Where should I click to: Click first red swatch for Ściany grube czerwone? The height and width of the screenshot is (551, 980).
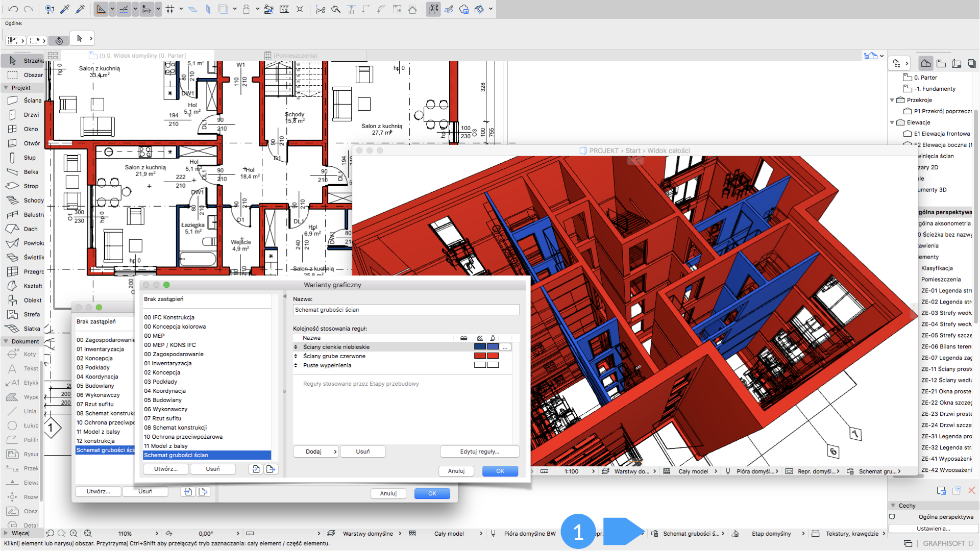pyautogui.click(x=480, y=356)
